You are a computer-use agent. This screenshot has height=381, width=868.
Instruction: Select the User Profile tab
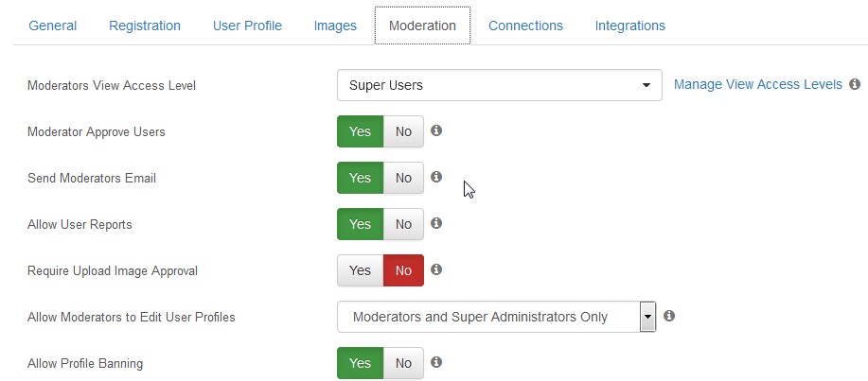pyautogui.click(x=247, y=26)
